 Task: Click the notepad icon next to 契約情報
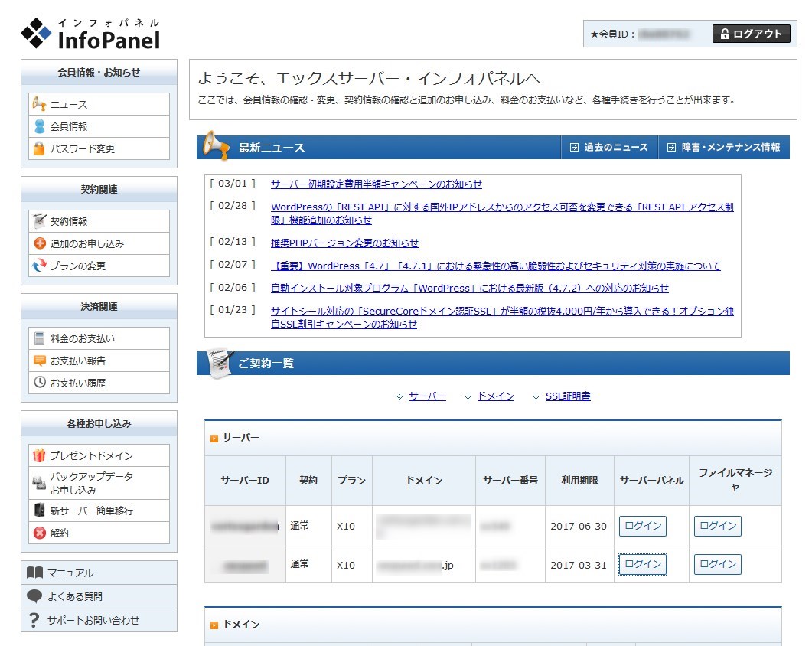(39, 220)
